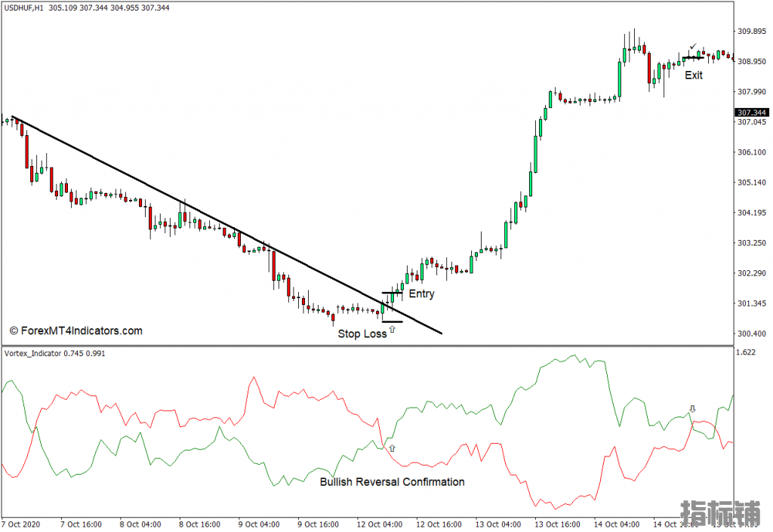
Task: Click price axis label 302.290
Action: (x=752, y=273)
